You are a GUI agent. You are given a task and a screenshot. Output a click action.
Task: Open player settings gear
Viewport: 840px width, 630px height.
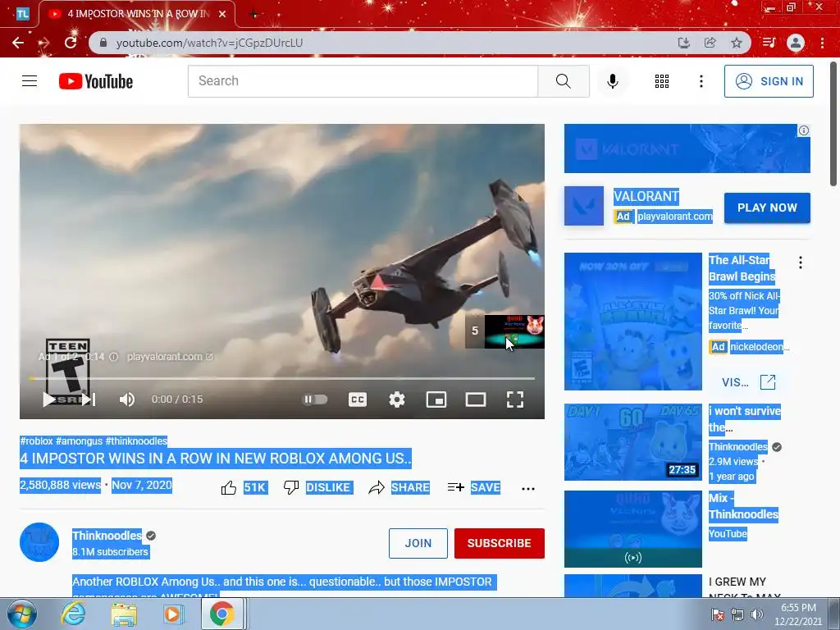[x=397, y=399]
